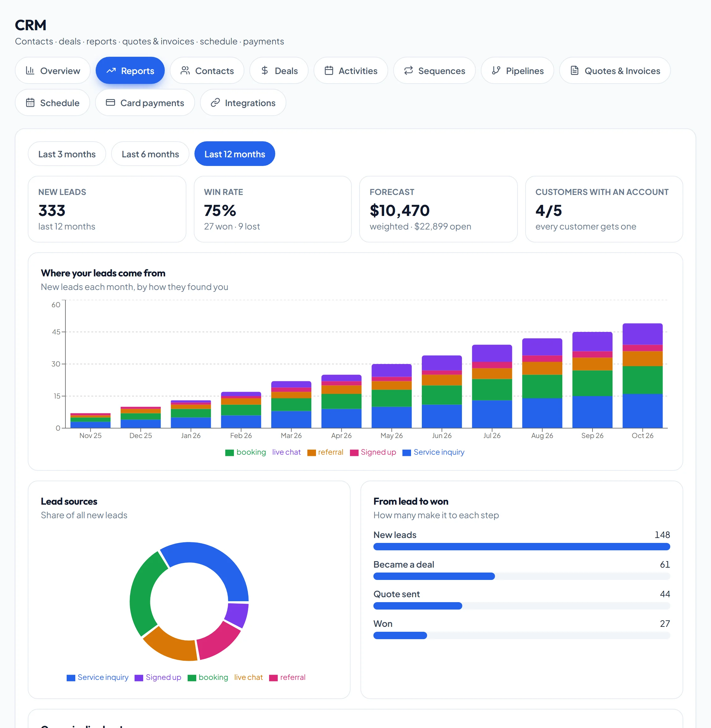Select the Last 12 months range
Viewport: 711px width, 728px height.
235,154
